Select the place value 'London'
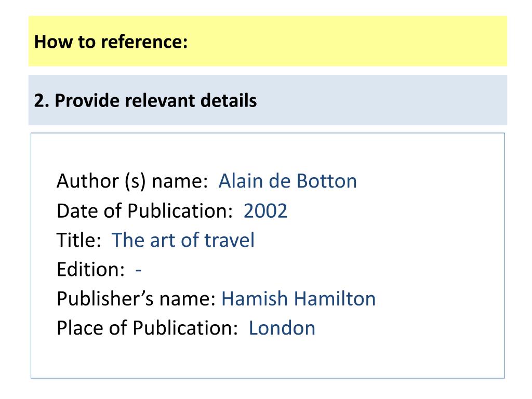This screenshot has width=532, height=399. point(282,328)
